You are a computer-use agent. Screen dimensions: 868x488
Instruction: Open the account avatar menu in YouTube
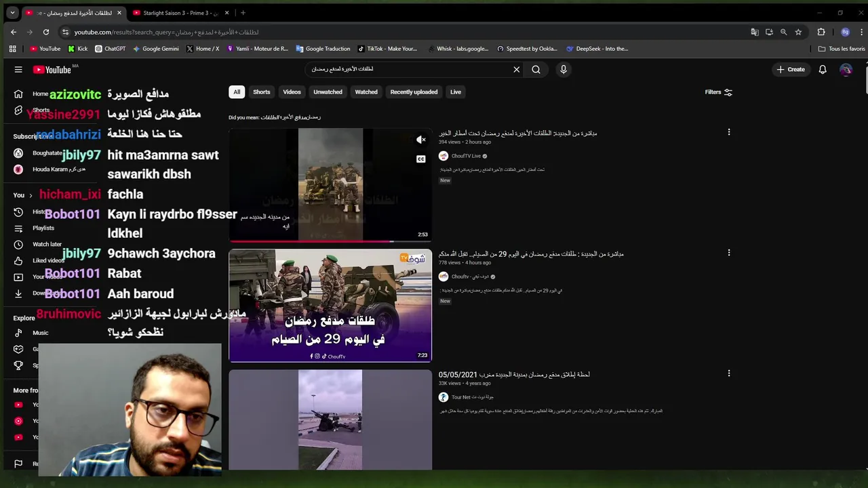tap(846, 69)
